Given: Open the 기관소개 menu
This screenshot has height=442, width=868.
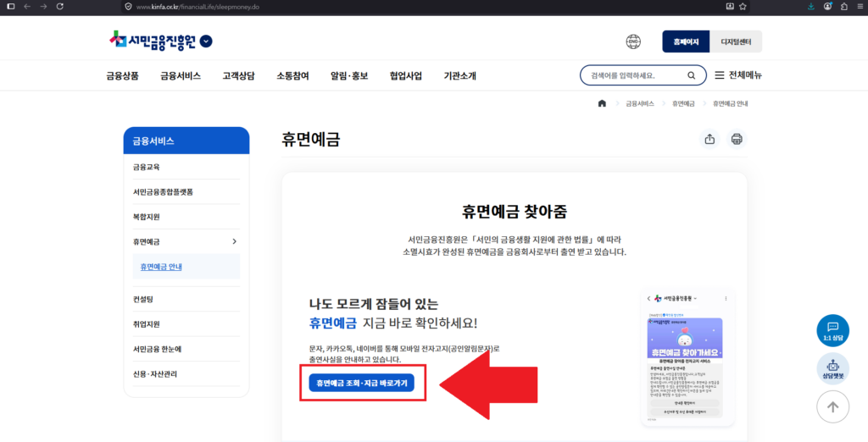Looking at the screenshot, I should tap(460, 76).
